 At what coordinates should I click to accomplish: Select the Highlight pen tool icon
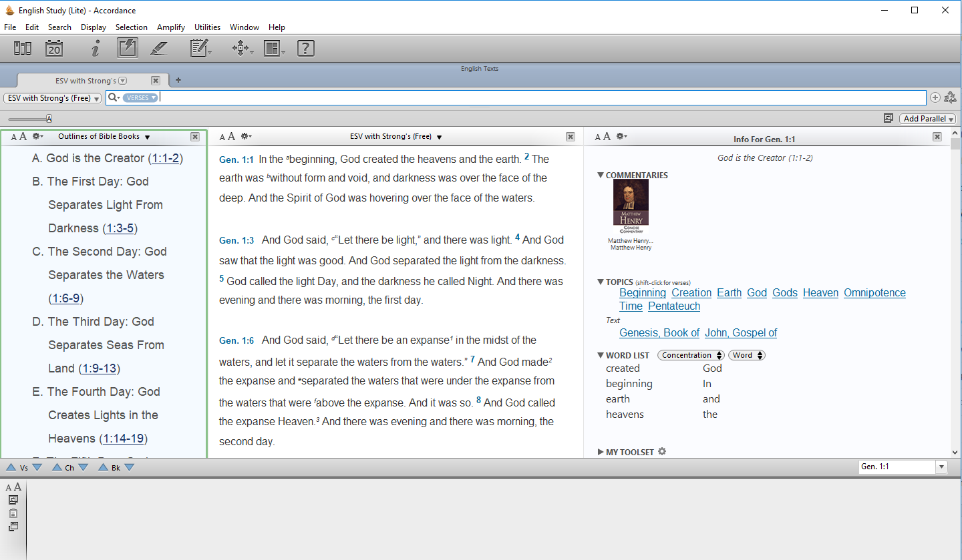[158, 48]
